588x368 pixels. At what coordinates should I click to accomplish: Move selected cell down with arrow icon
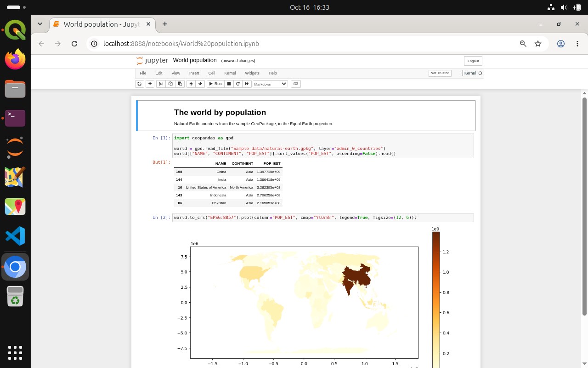point(200,84)
